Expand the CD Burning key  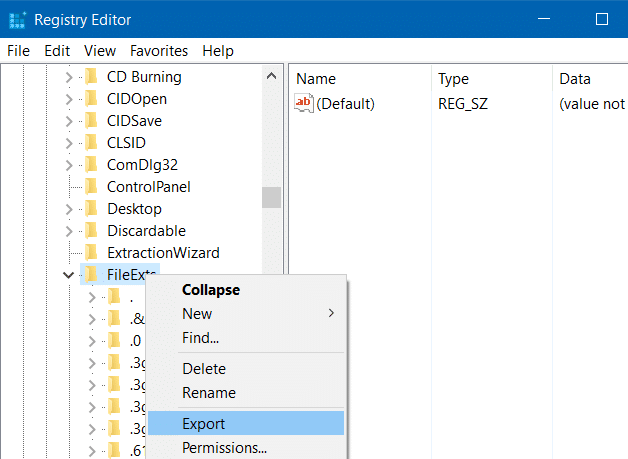click(69, 77)
